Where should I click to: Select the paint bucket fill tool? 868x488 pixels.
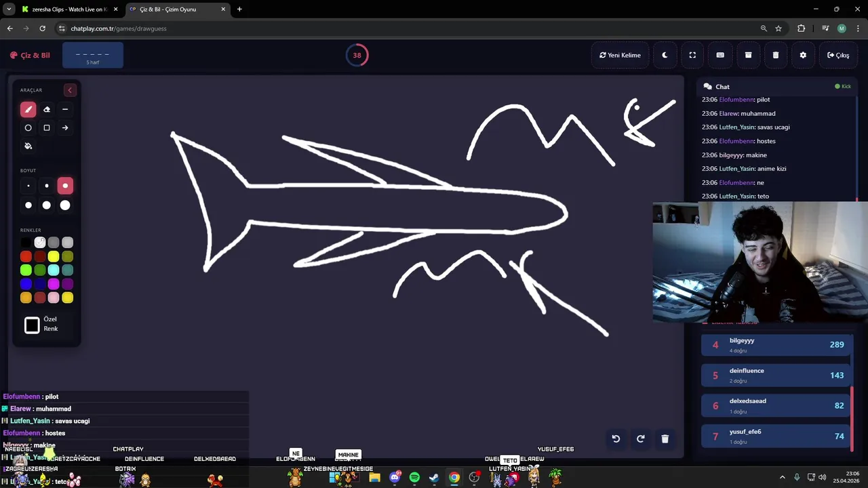pyautogui.click(x=28, y=146)
